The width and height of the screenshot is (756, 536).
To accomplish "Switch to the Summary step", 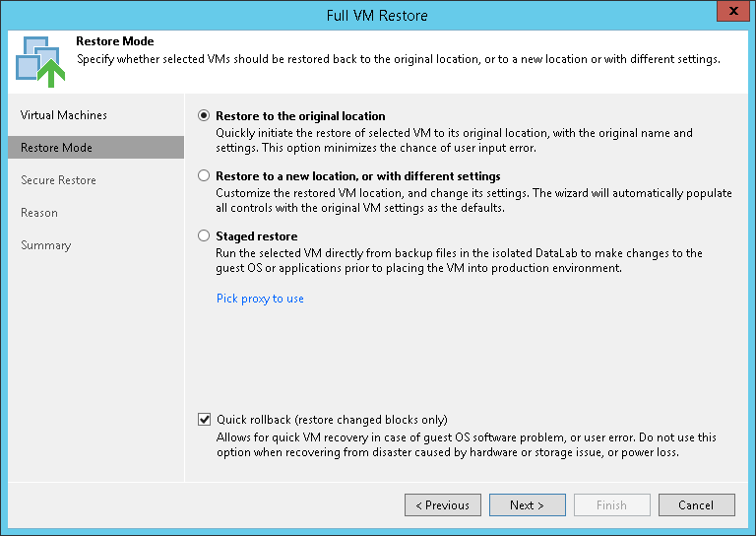I will [x=46, y=245].
